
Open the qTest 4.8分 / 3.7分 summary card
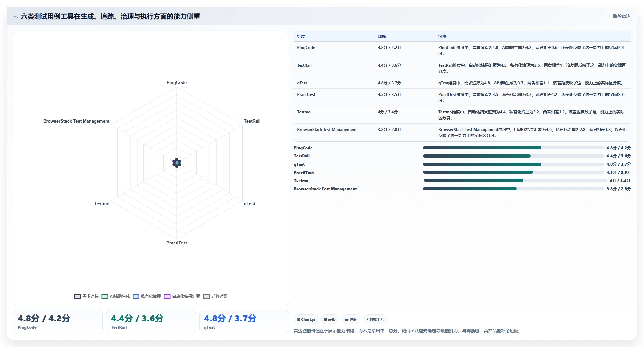tap(244, 322)
